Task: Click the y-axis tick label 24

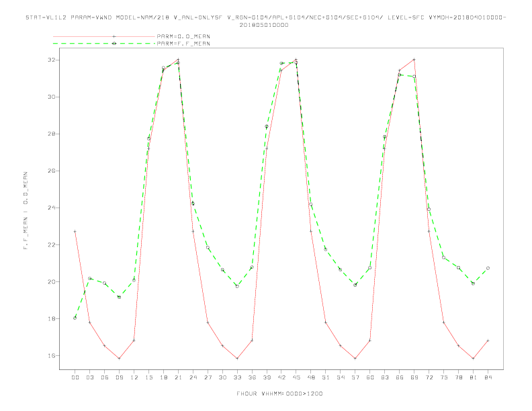Action: [52, 208]
